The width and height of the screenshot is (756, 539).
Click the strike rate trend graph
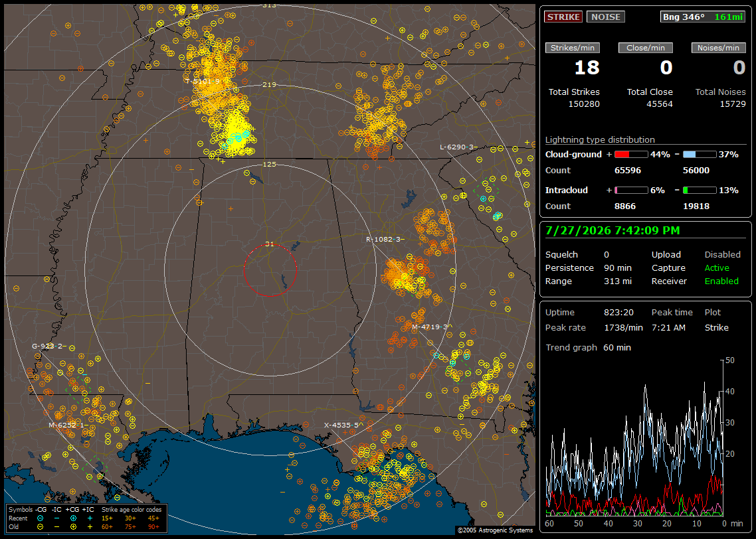(634, 437)
